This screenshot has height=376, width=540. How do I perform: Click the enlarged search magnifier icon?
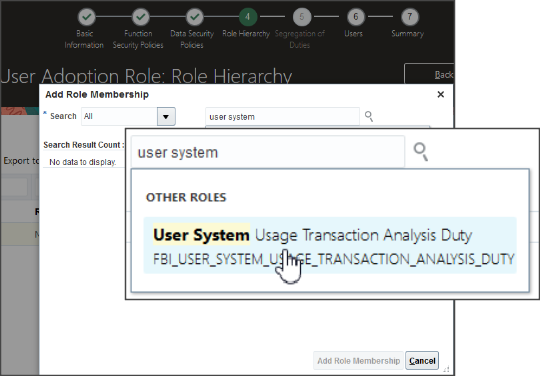point(421,152)
